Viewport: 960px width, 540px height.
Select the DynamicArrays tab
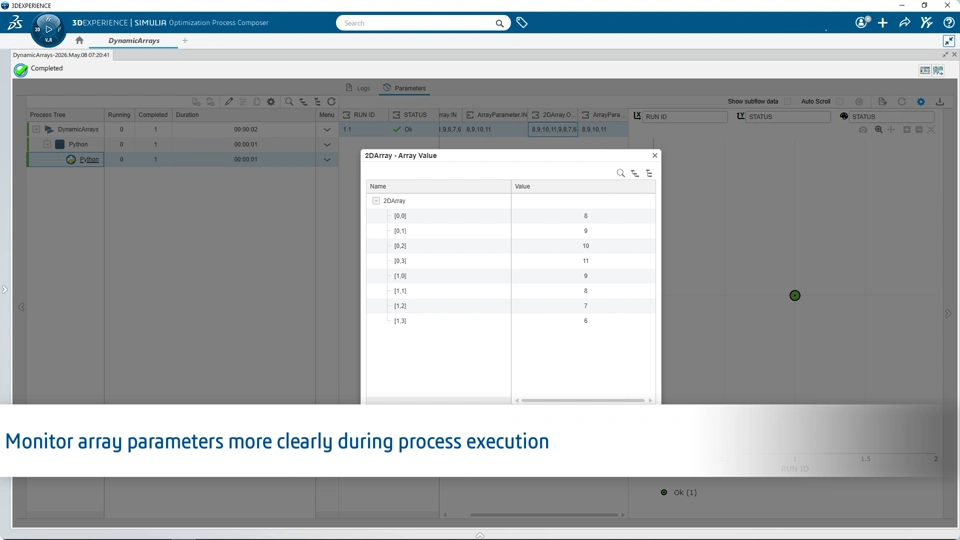[133, 40]
